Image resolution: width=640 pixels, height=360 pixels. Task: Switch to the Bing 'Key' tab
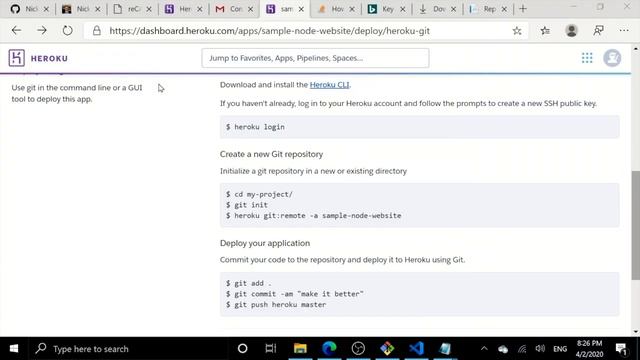386,9
